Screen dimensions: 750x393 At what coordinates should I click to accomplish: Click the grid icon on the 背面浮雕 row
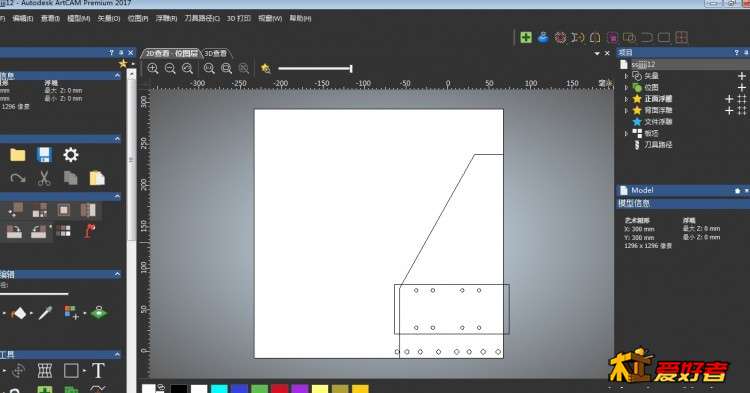tap(741, 110)
